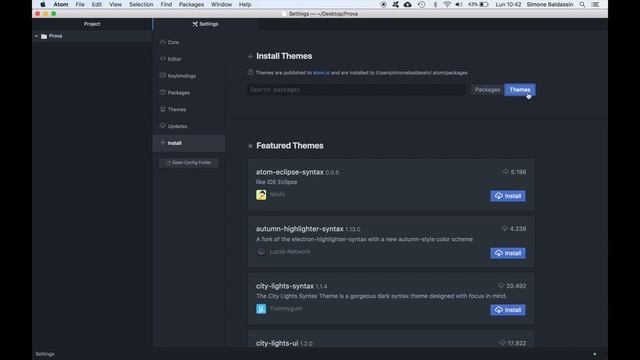Click the Nishi author avatar
640x360 pixels.
pyautogui.click(x=261, y=195)
